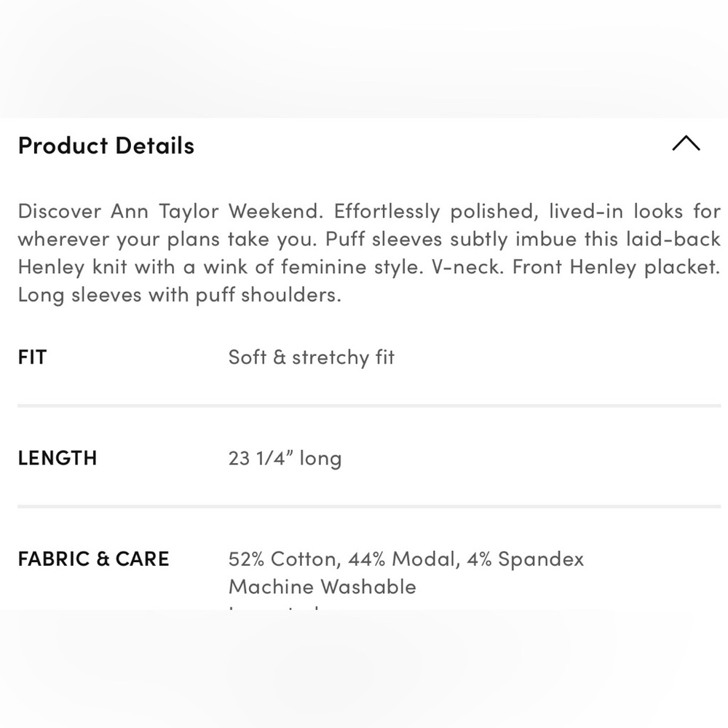Screen dimensions: 728x728
Task: Click the word Spandex in the fabric composition
Action: [x=541, y=559]
